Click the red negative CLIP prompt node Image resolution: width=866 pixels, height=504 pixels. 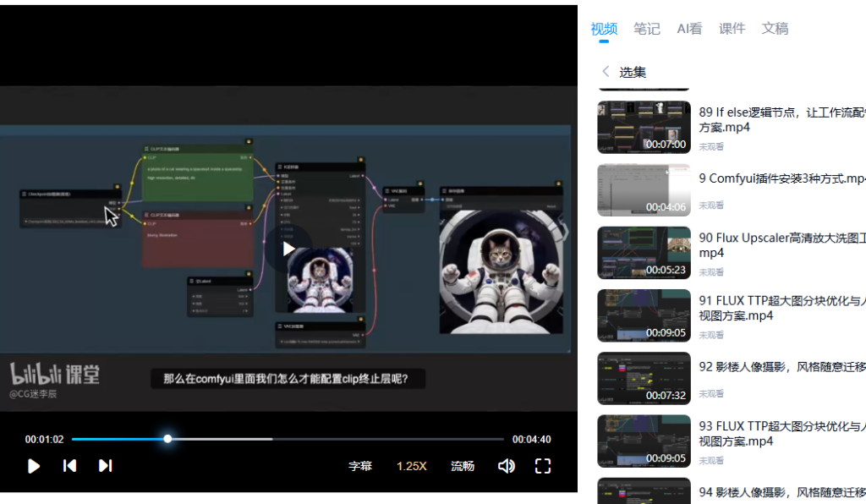coord(198,239)
